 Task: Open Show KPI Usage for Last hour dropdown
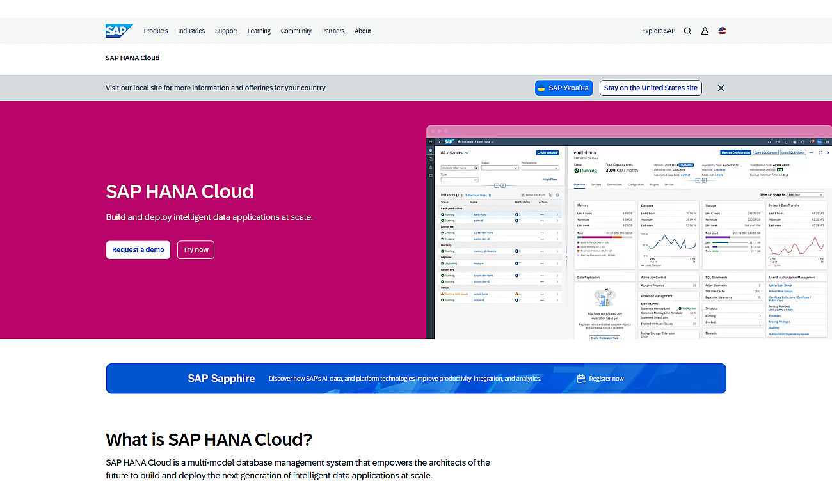(x=805, y=194)
